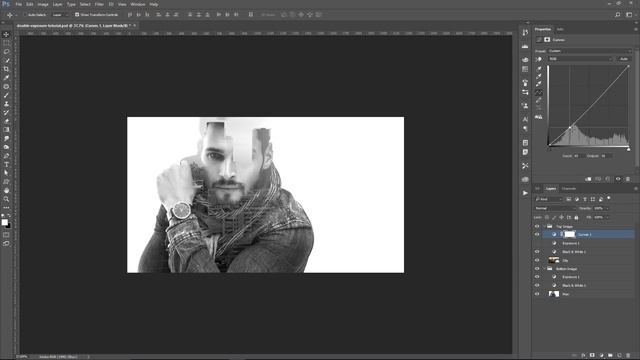Click the Auto button in Curves

pyautogui.click(x=624, y=59)
